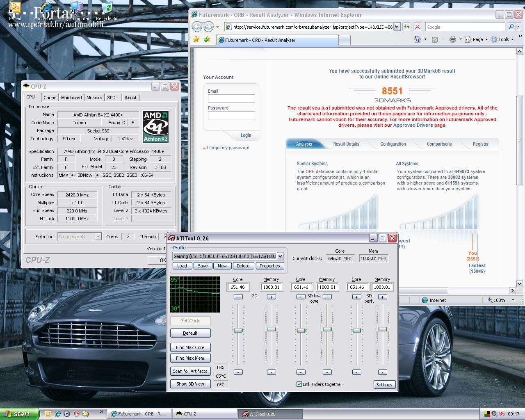Click the Save profile button

[x=203, y=266]
